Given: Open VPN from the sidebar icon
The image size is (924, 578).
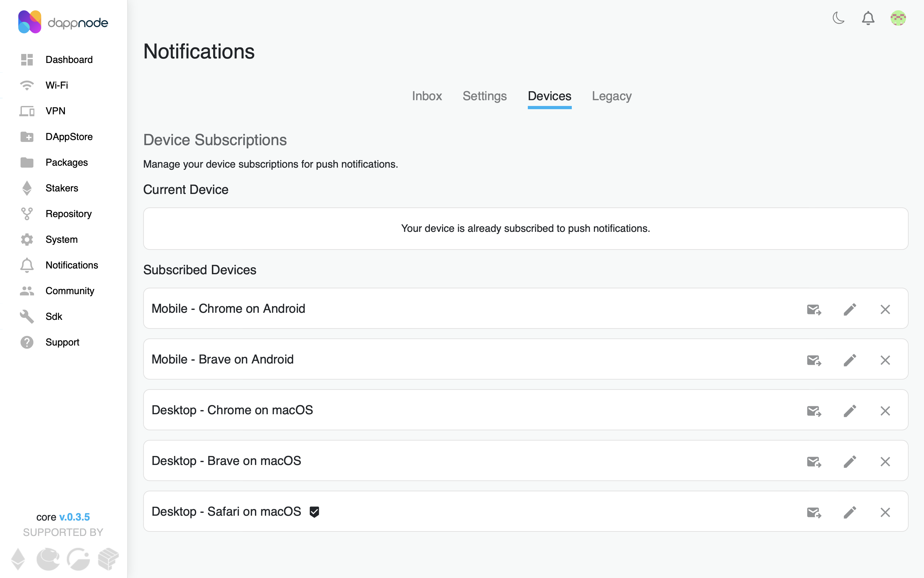Looking at the screenshot, I should 26,111.
